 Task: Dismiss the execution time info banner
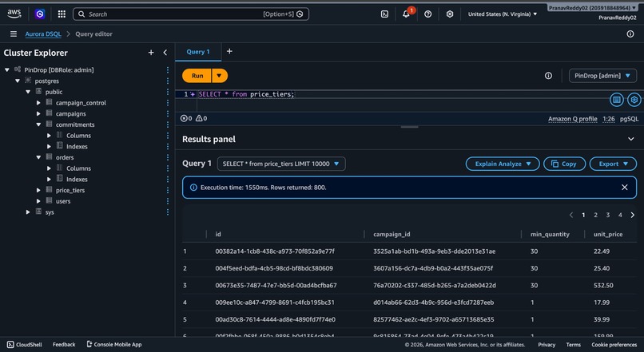pyautogui.click(x=624, y=187)
